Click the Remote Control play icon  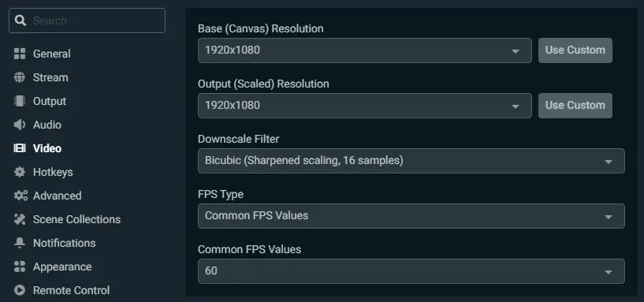click(19, 290)
